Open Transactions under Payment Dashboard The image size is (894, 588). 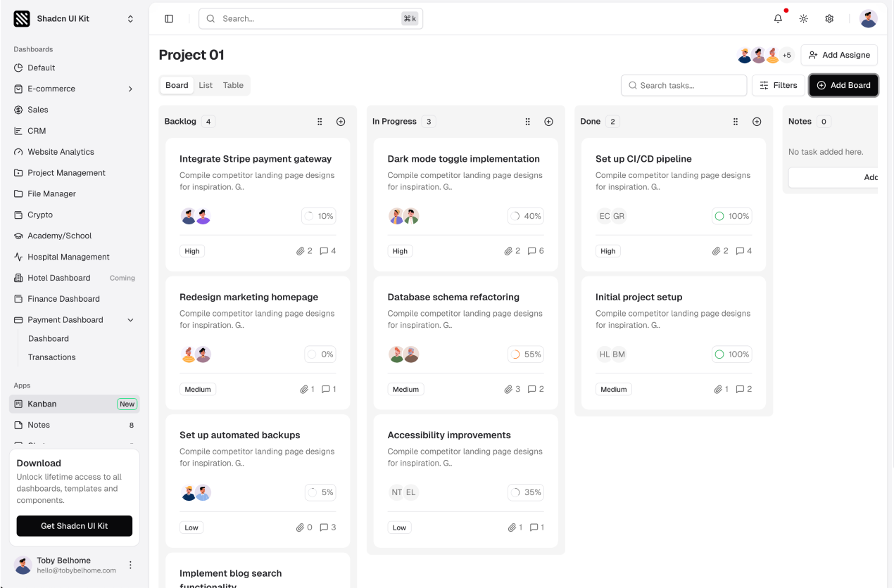click(51, 357)
